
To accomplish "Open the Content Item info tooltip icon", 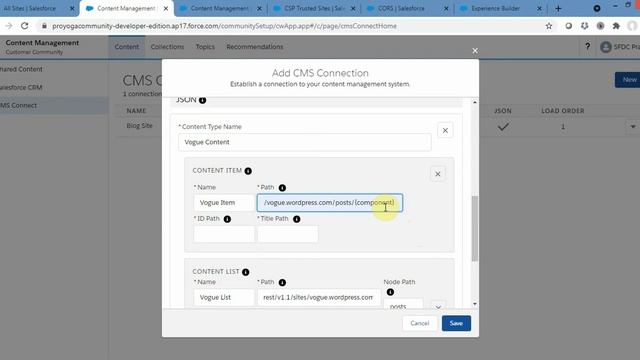I will pyautogui.click(x=248, y=171).
